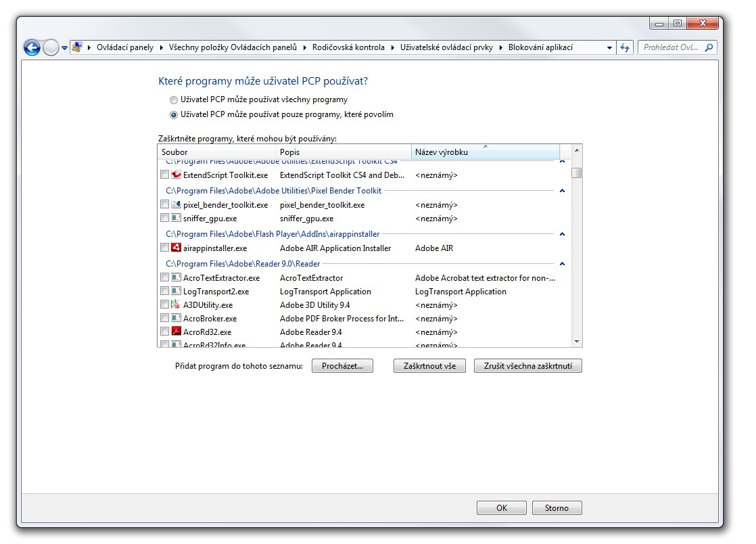Screen dimensions: 756x544
Task: Click Zrušit všechna zaškrtnutí button
Action: pos(528,366)
